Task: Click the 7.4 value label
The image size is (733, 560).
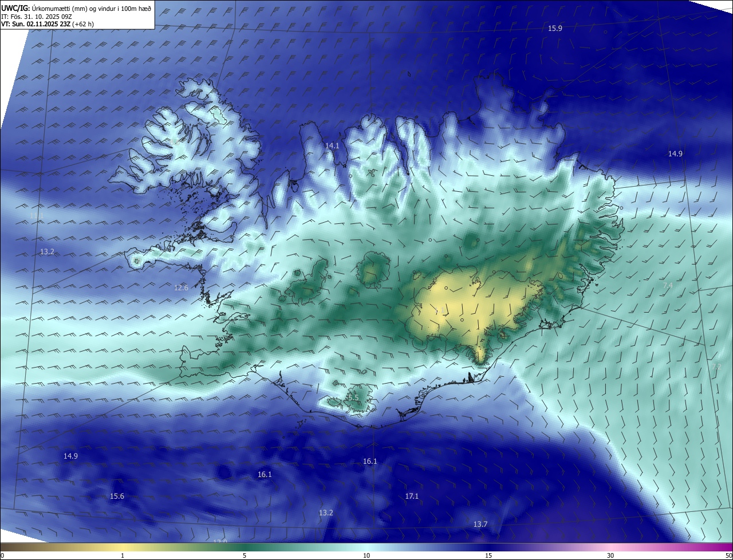Action: (668, 286)
